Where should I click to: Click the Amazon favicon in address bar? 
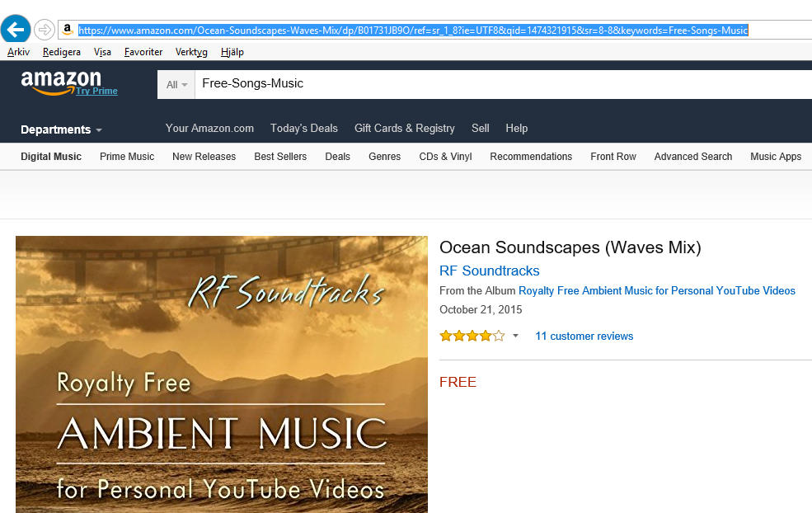tap(68, 30)
